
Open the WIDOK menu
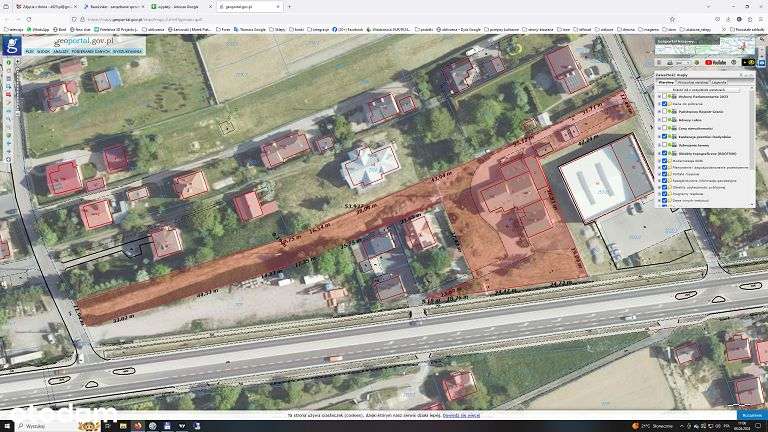44,51
